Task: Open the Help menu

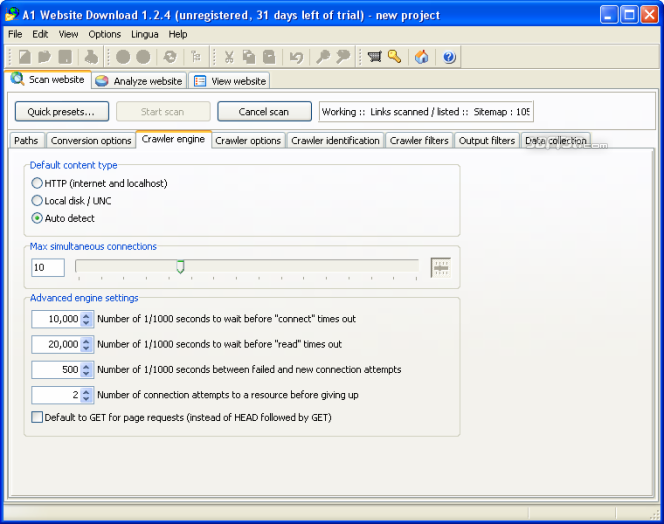Action: click(x=178, y=34)
